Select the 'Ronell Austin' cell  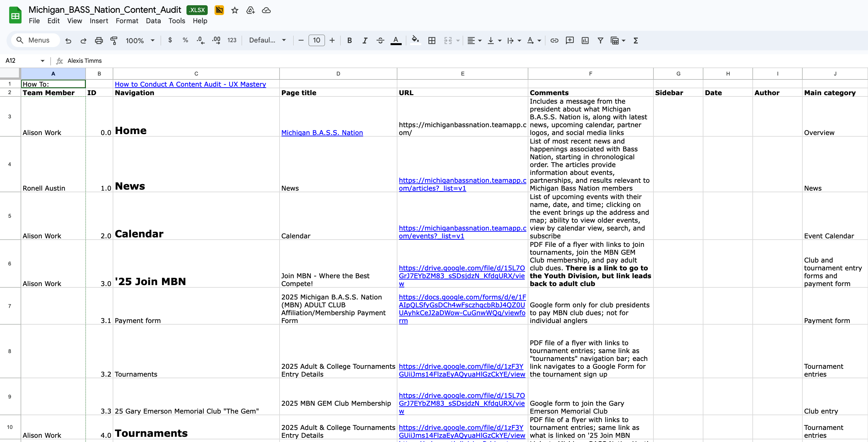pos(53,165)
